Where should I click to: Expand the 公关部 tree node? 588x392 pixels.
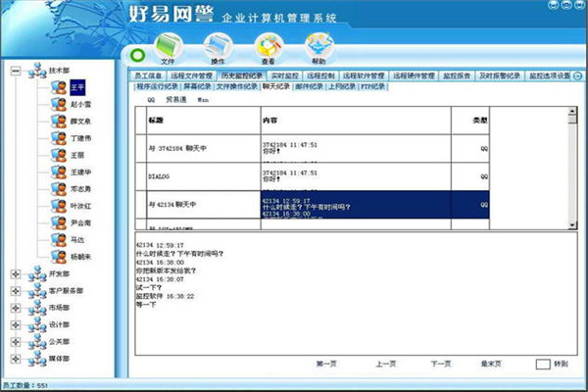[x=16, y=342]
